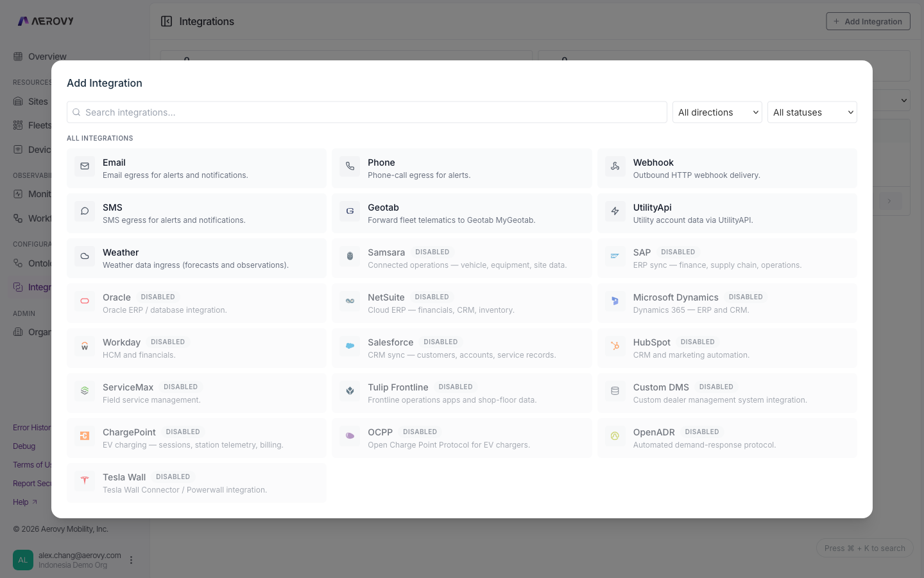The height and width of the screenshot is (578, 924).
Task: Click the "Phone-call egress for alerts." description
Action: pos(419,175)
